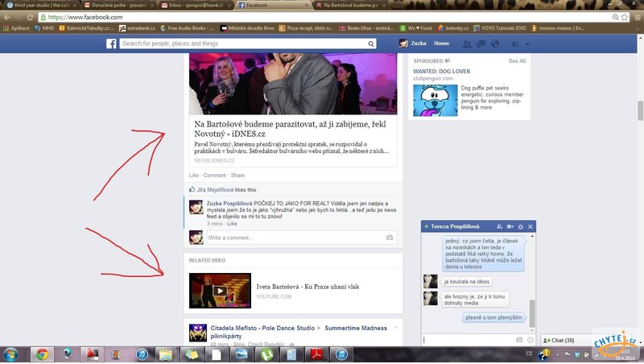Screen dimensions: 644x364
Task: Click the address bar URL
Action: 85,17
